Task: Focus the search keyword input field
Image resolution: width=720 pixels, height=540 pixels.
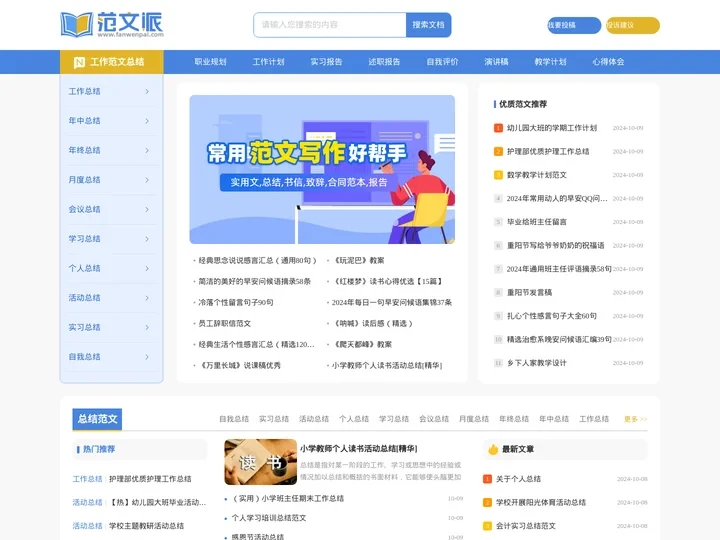Action: pyautogui.click(x=330, y=25)
